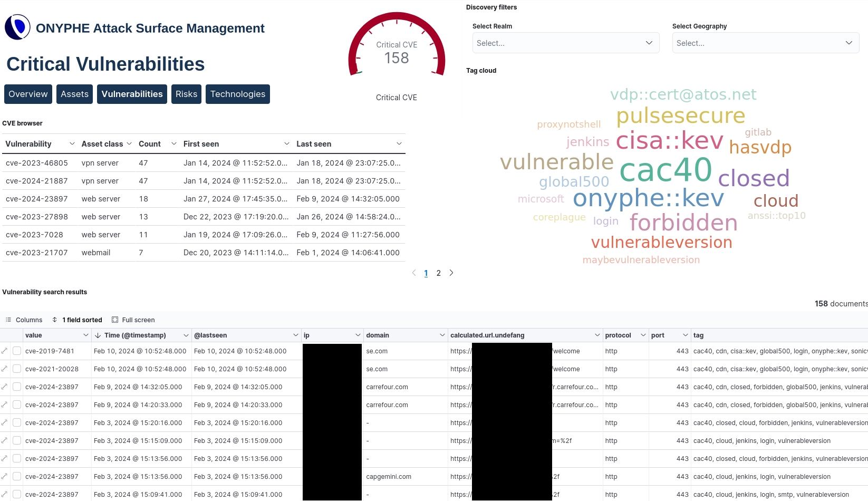The height and width of the screenshot is (501, 868).
Task: Click the webmail asset class cell
Action: click(x=96, y=253)
